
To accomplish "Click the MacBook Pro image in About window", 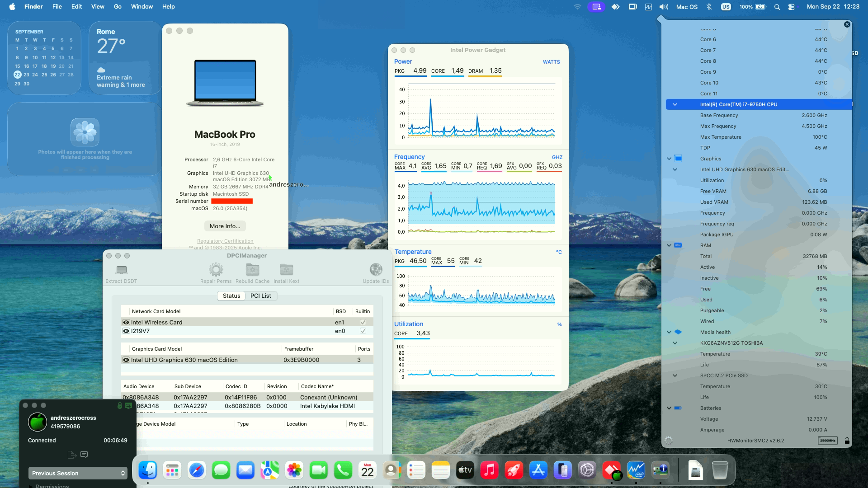I will [225, 83].
